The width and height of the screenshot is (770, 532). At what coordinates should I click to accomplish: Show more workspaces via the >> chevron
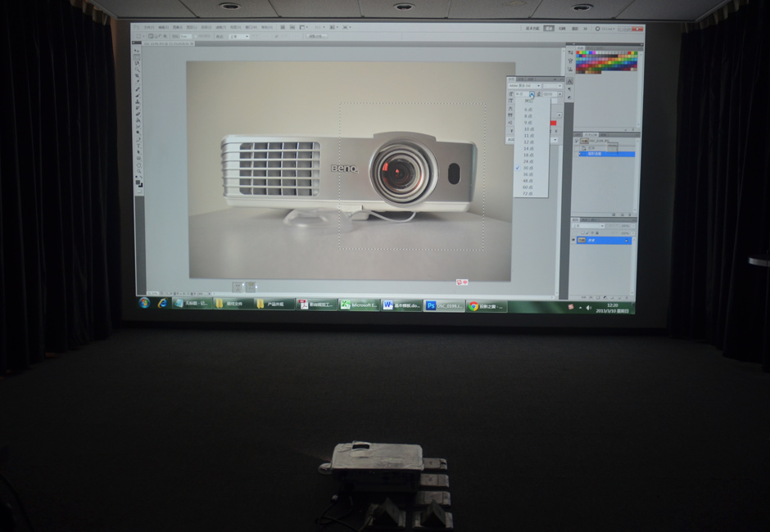click(x=585, y=29)
